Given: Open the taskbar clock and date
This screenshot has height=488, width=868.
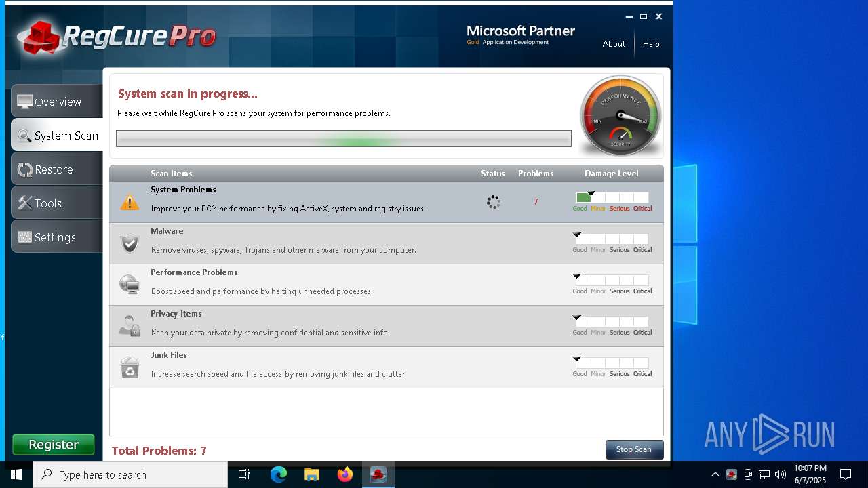Looking at the screenshot, I should click(x=810, y=474).
